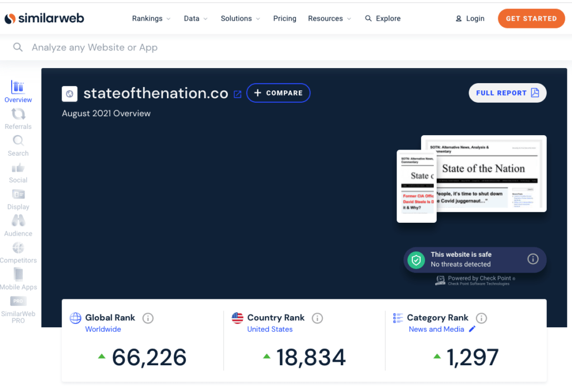Open the Explore menu item

pyautogui.click(x=383, y=18)
